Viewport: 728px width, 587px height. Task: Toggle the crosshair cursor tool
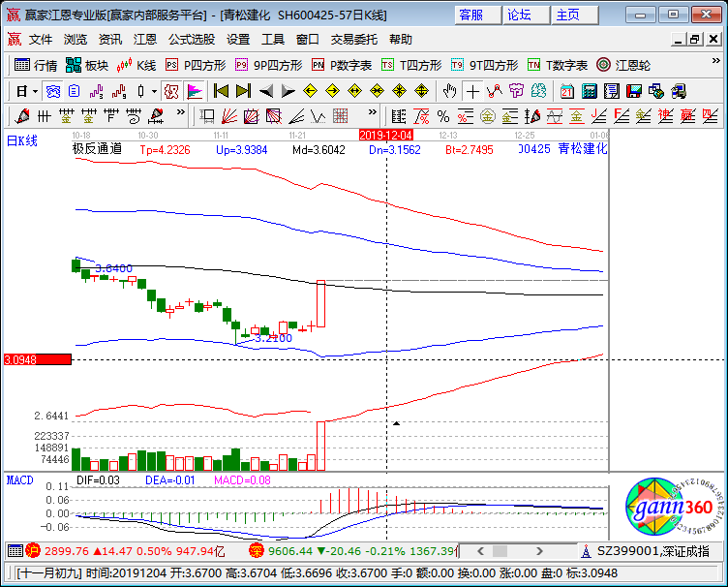click(472, 91)
